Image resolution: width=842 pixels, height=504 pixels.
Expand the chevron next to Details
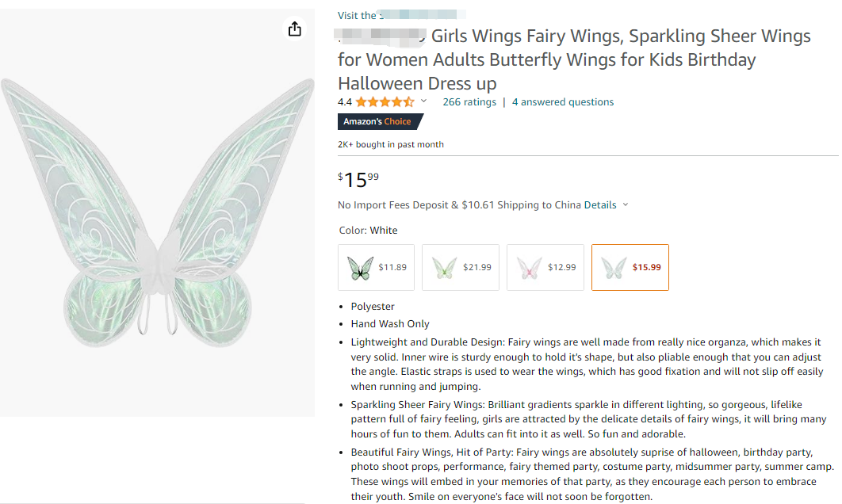(626, 204)
